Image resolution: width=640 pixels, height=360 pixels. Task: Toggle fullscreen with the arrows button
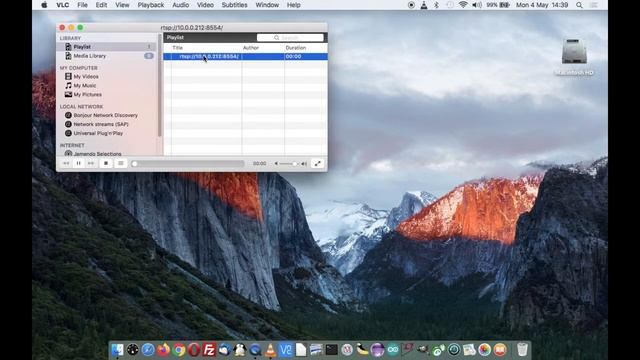tap(318, 163)
